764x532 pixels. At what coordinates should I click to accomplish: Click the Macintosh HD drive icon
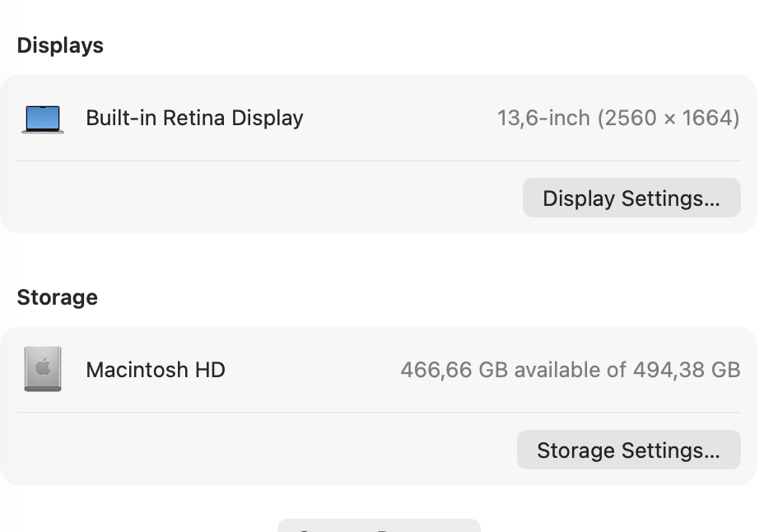click(43, 369)
